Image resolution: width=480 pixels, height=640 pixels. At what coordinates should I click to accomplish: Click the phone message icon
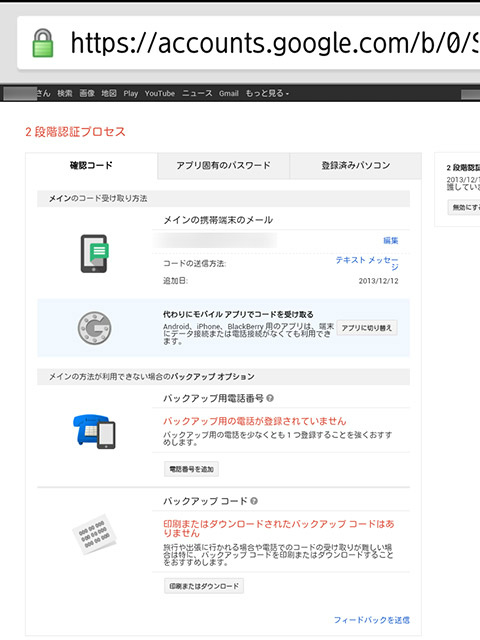click(x=94, y=253)
